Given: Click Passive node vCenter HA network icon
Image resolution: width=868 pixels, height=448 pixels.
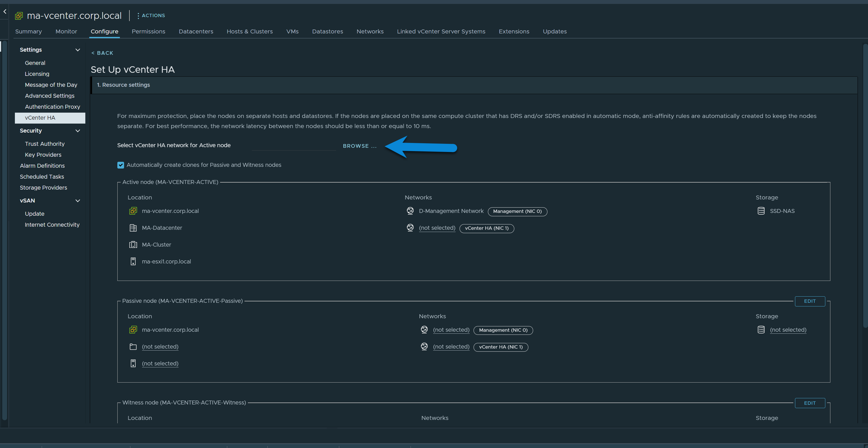Looking at the screenshot, I should [424, 347].
